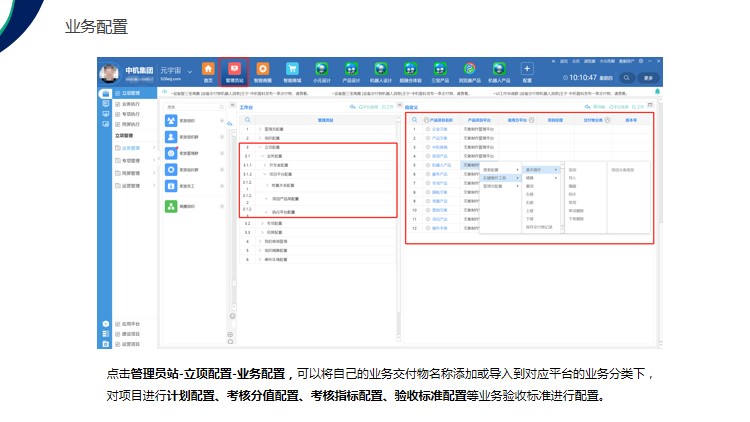Click the magnifier icon in the 自定义 table header

pyautogui.click(x=414, y=120)
